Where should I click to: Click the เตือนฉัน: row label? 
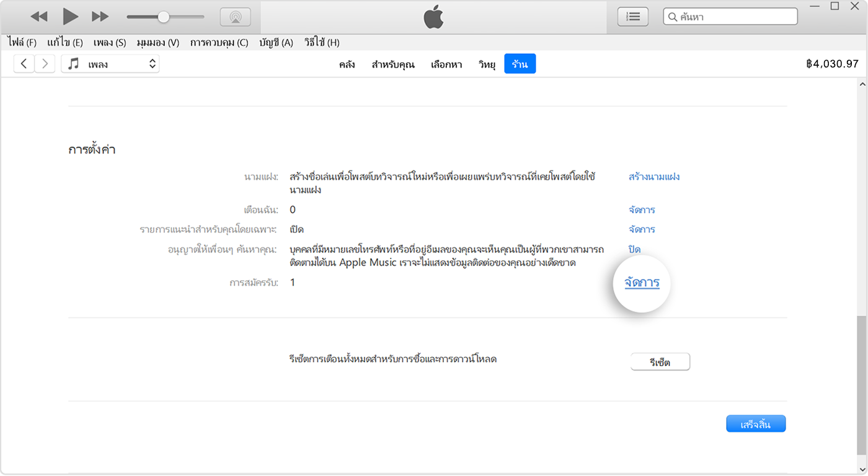pyautogui.click(x=261, y=210)
